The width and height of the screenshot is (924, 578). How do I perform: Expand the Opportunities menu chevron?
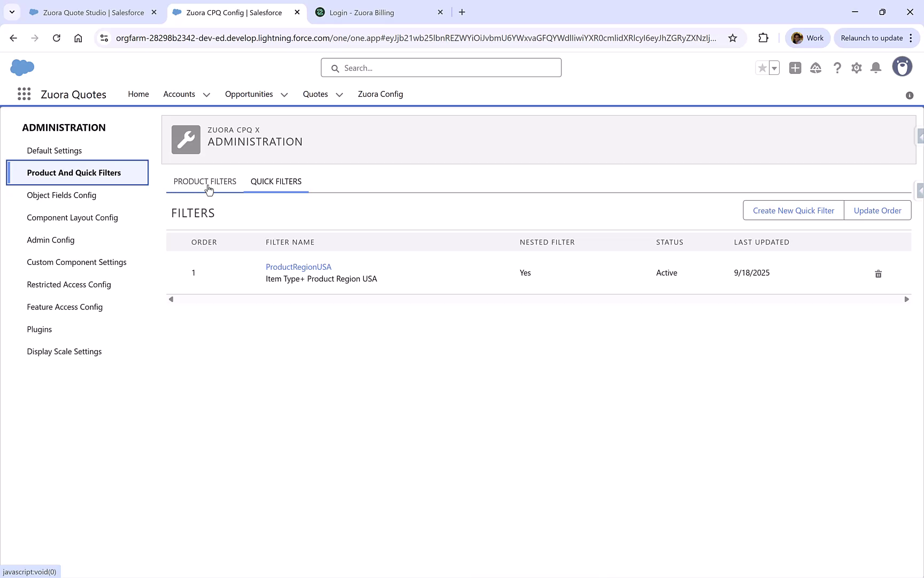[283, 94]
